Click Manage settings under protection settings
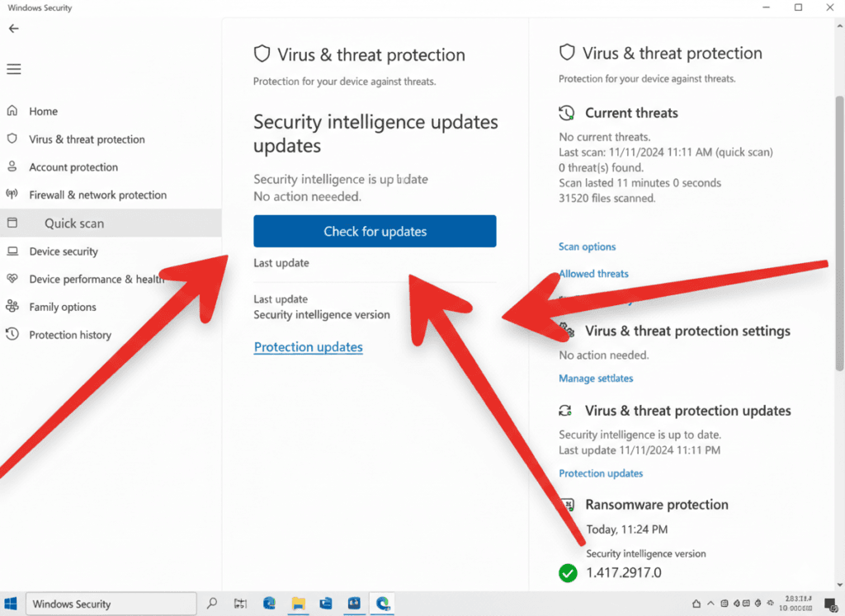The image size is (845, 616). (x=595, y=379)
